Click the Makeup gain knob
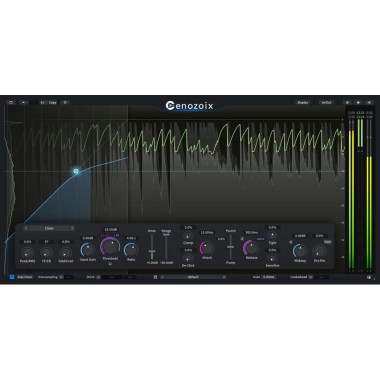 pos(300,251)
